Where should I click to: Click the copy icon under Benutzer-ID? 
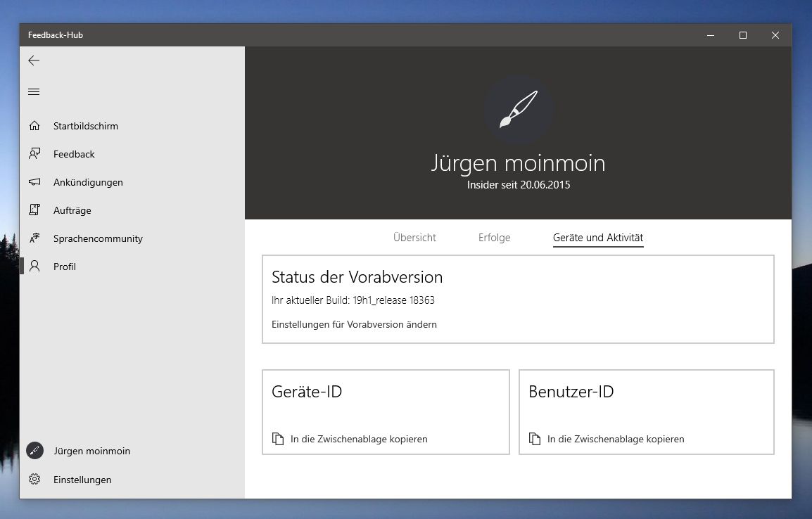(x=535, y=439)
